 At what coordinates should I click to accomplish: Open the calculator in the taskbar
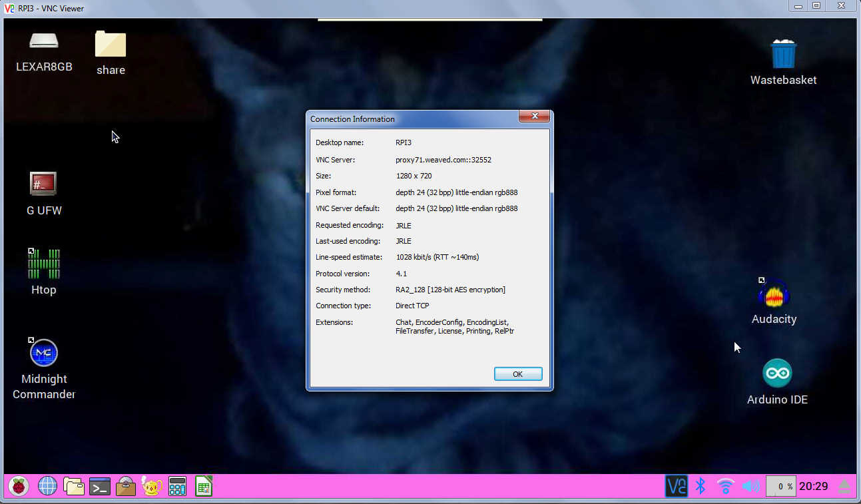177,487
